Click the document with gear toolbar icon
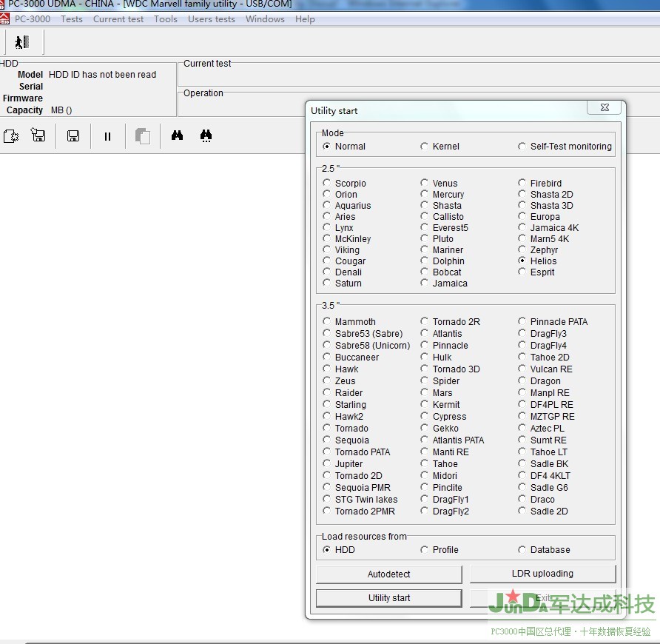Screen dimensions: 660x644 coord(11,136)
